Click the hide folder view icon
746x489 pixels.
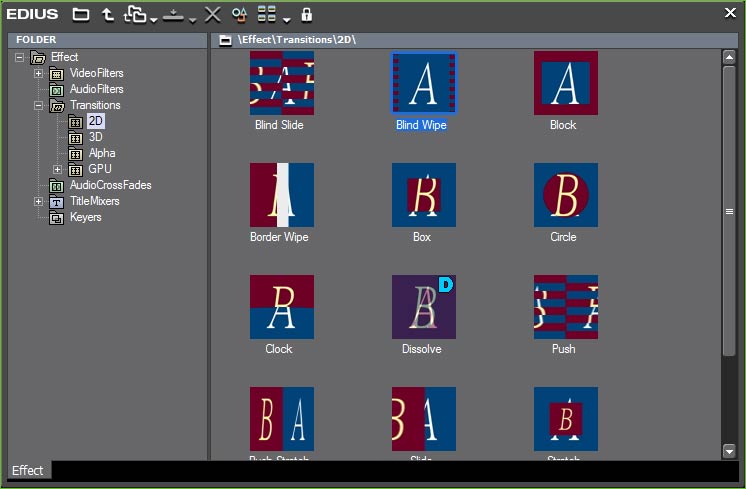81,15
